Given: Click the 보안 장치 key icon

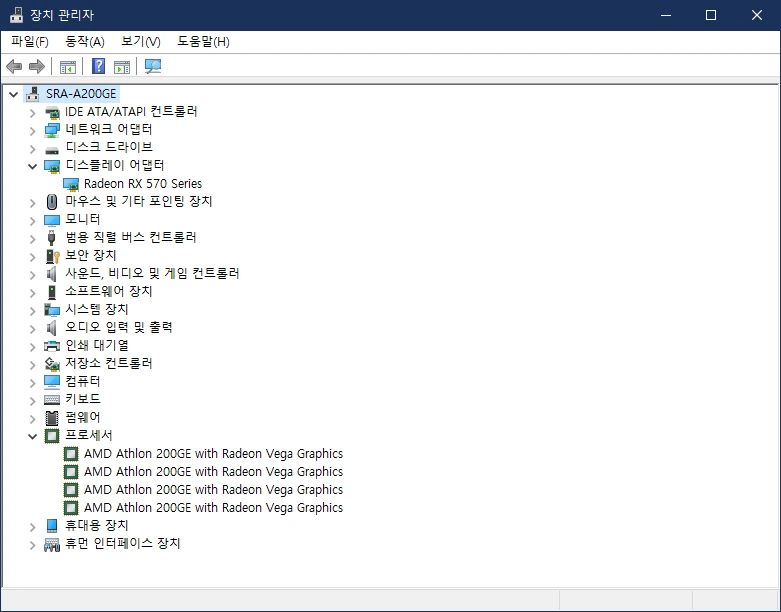Looking at the screenshot, I should 52,256.
